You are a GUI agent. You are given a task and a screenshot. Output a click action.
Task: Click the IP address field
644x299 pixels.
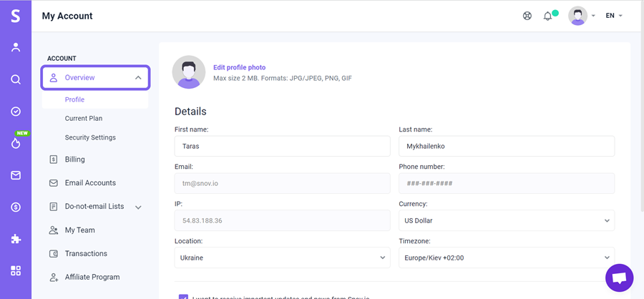tap(282, 220)
